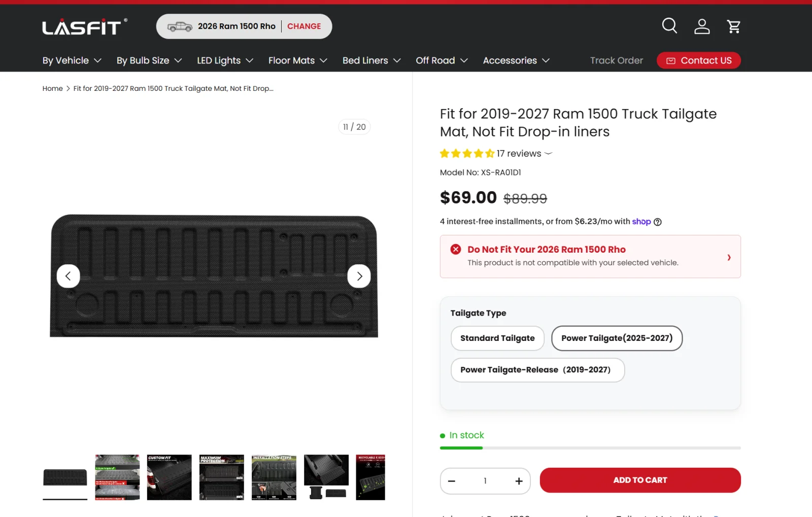Screen dimensions: 812x517
Task: Select the CUSTOM FIT thumbnail image
Action: [170, 477]
